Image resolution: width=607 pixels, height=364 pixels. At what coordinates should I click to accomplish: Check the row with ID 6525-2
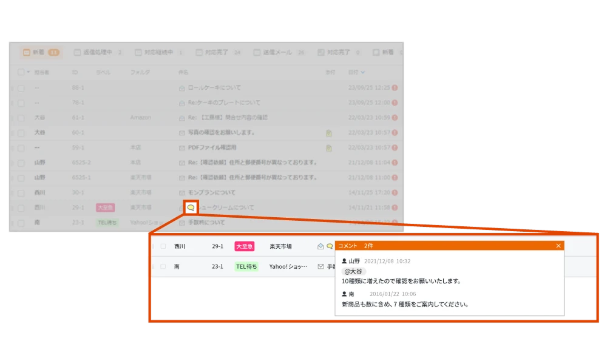[x=21, y=163]
